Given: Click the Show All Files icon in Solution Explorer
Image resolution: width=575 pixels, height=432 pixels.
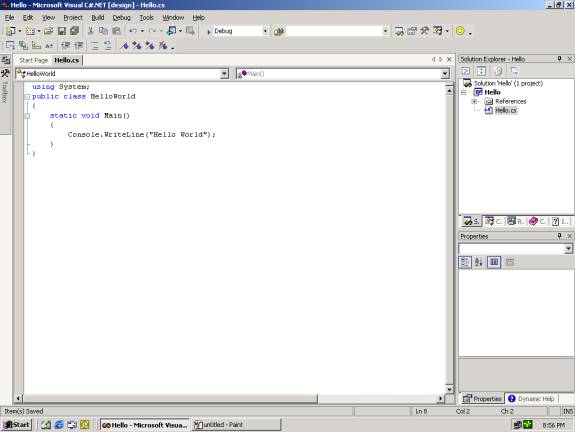Looking at the screenshot, I should coord(498,71).
